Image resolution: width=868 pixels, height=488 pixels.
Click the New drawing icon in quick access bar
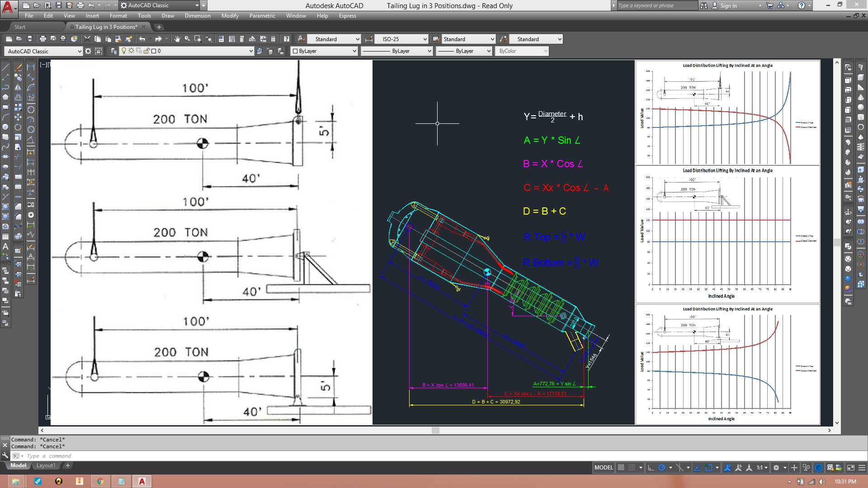click(x=26, y=5)
